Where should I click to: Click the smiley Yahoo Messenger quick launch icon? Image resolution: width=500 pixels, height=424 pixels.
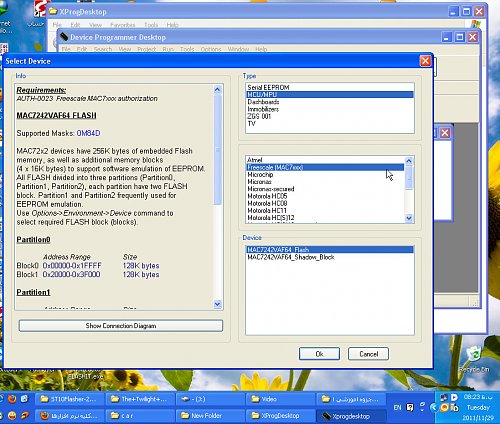pyautogui.click(x=12, y=416)
